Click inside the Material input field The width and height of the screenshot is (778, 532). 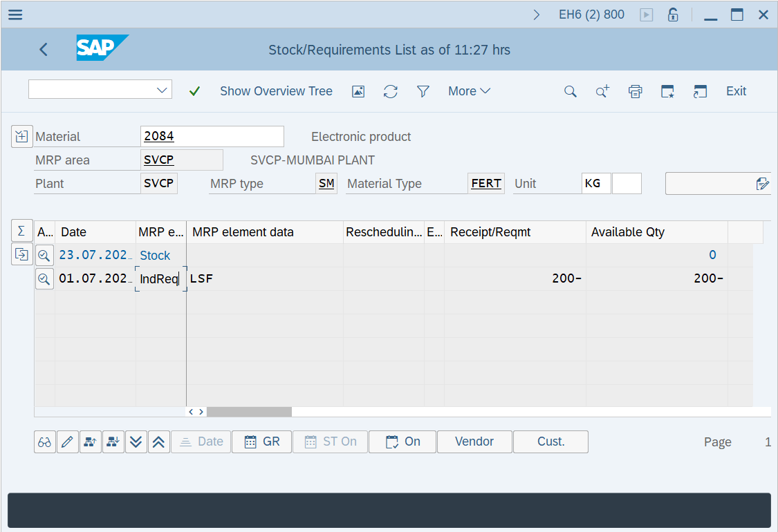[x=211, y=136]
